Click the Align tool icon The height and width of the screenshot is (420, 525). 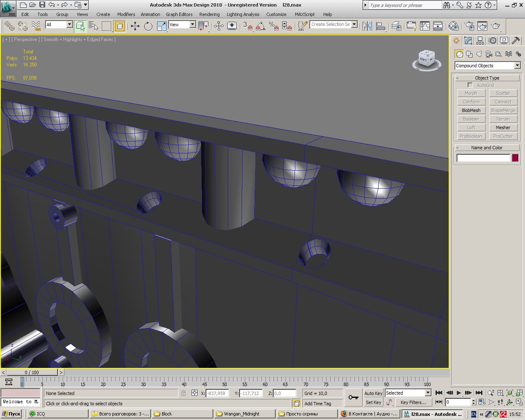click(381, 26)
